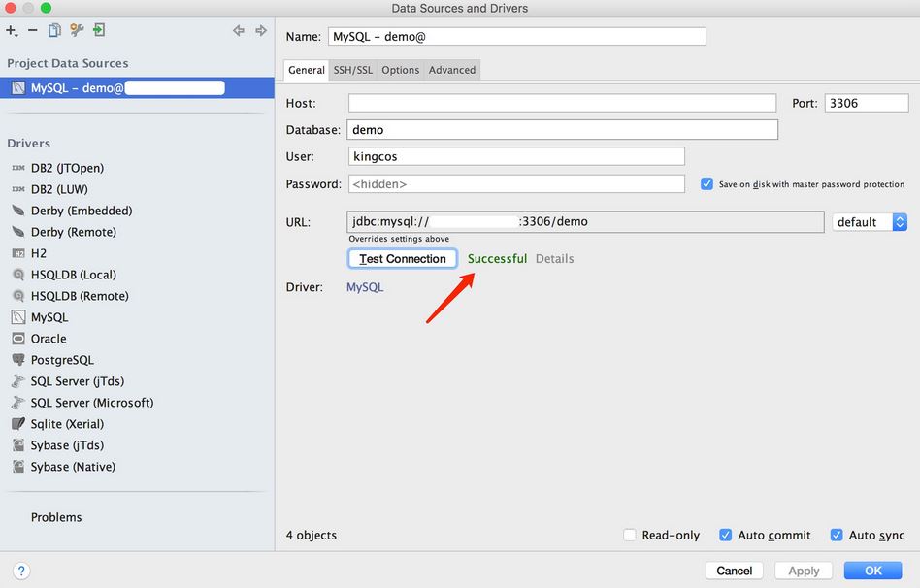The height and width of the screenshot is (588, 920).
Task: Click the Add data source plus icon
Action: (x=12, y=30)
